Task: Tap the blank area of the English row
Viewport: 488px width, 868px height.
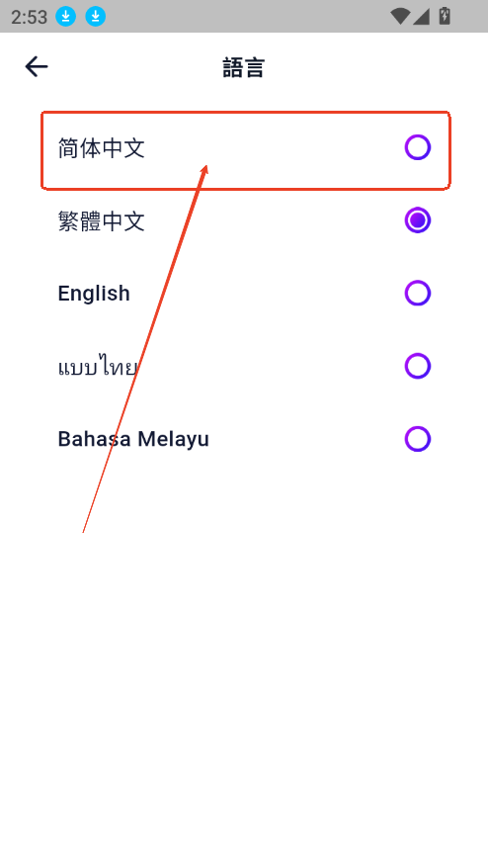Action: pyautogui.click(x=266, y=293)
